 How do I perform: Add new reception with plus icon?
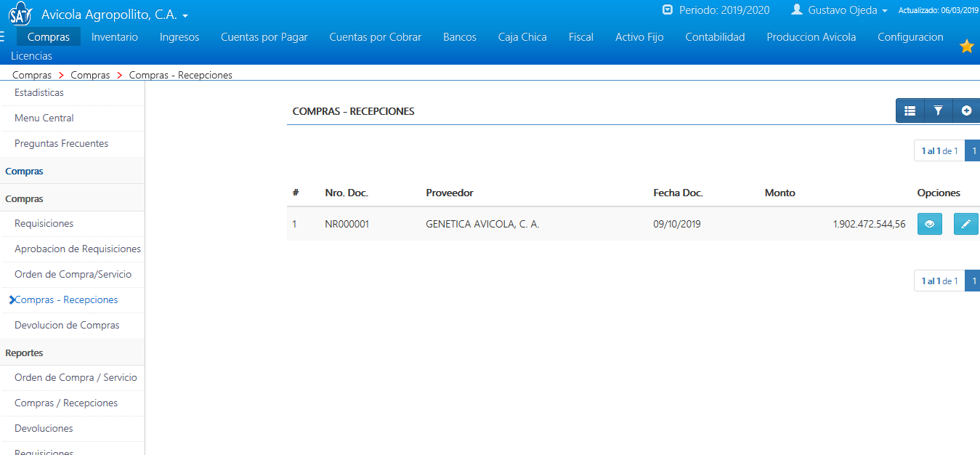click(x=966, y=110)
